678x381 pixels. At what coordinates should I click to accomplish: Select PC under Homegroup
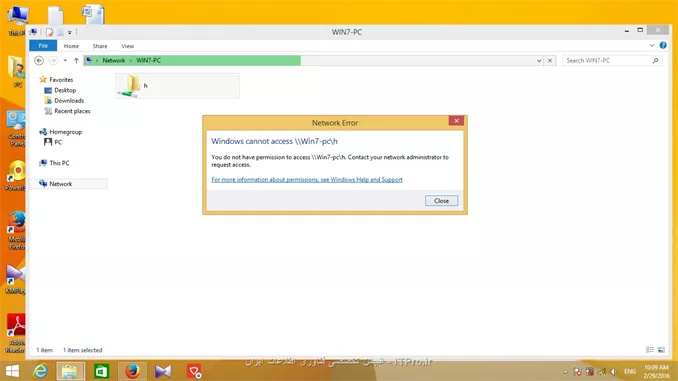(x=58, y=142)
